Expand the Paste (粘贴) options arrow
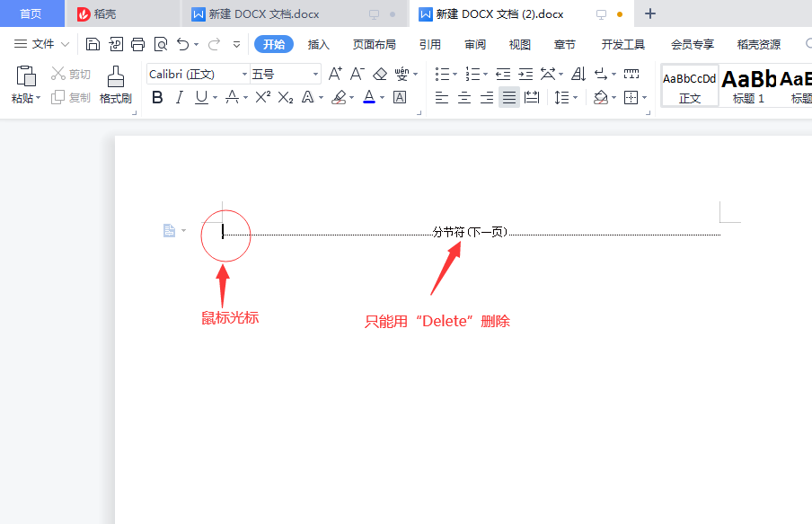The height and width of the screenshot is (524, 812). (38, 98)
